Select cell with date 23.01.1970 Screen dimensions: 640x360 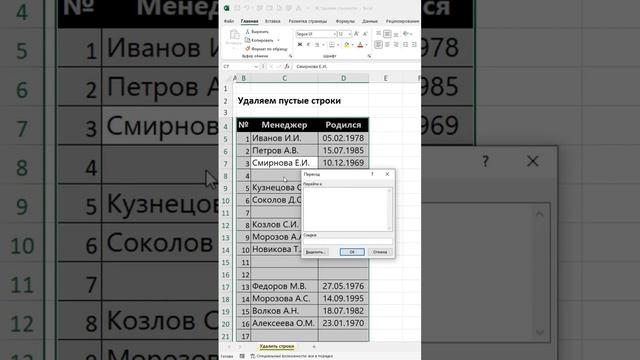(x=343, y=323)
